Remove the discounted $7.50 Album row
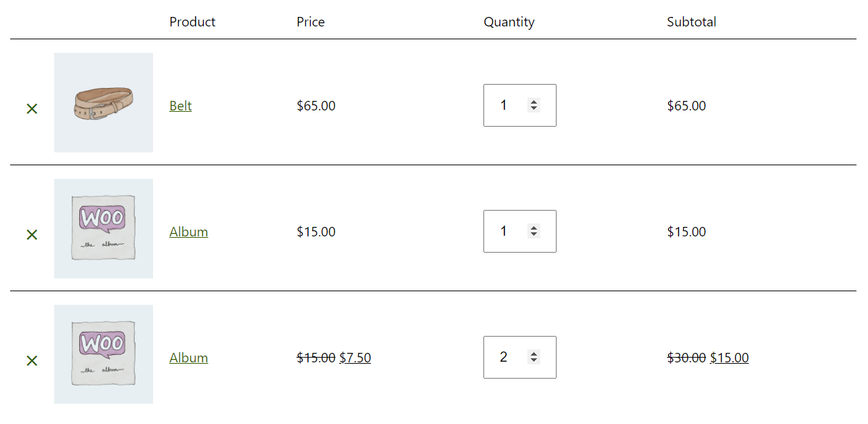The image size is (868, 424). (x=32, y=360)
